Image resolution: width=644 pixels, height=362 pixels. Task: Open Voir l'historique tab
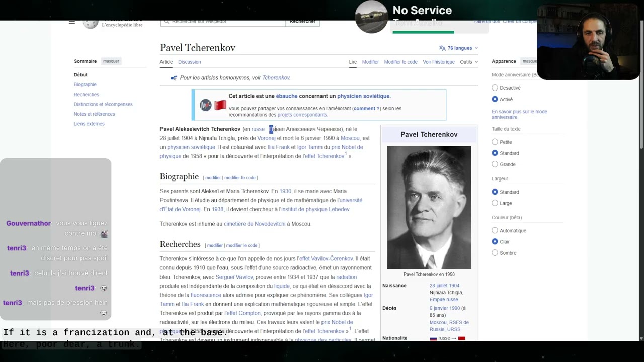coord(439,62)
